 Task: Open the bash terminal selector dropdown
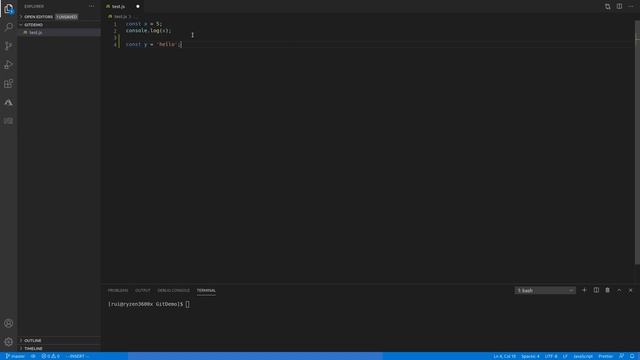545,291
